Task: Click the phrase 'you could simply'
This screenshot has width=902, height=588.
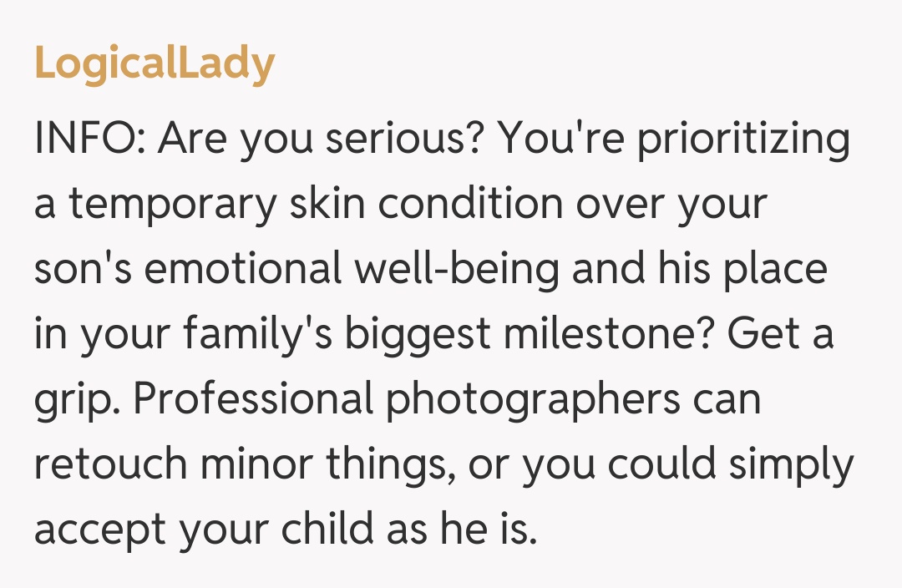Action: 687,464
